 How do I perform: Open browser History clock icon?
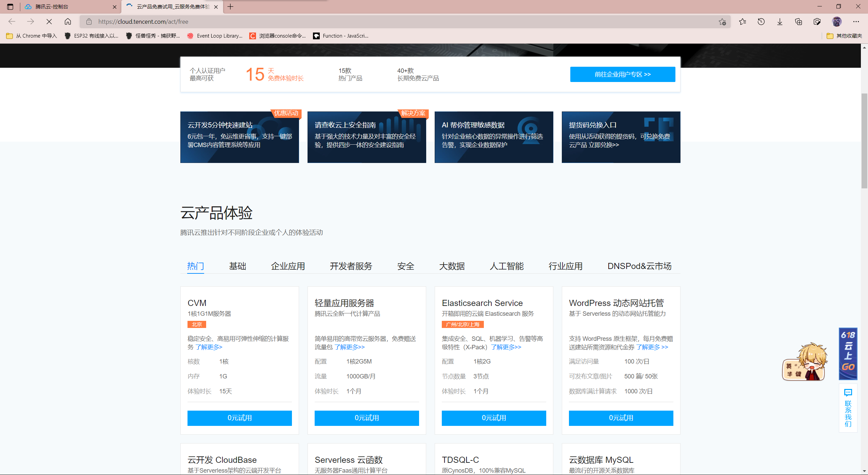coord(761,22)
